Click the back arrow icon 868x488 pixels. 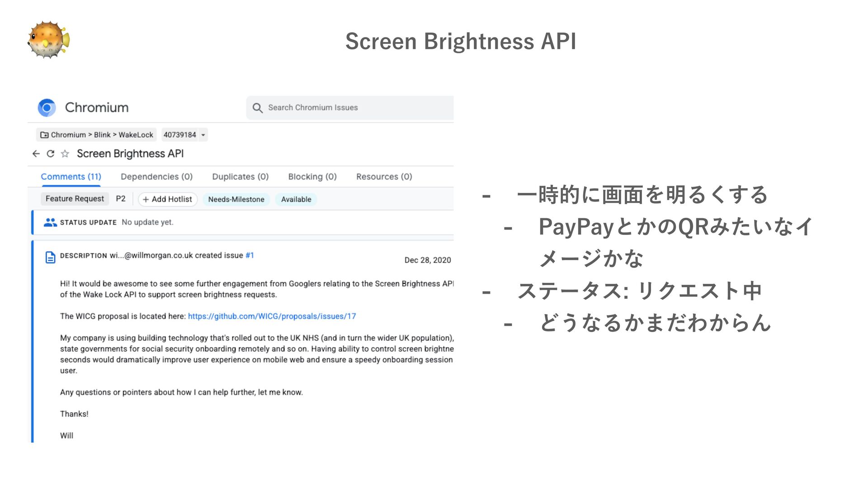tap(36, 154)
